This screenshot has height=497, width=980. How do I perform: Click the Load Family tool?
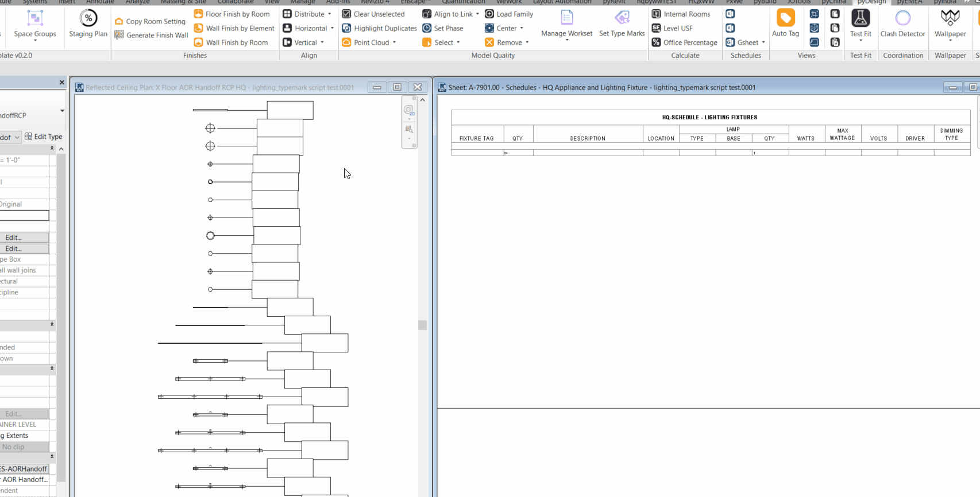point(509,14)
